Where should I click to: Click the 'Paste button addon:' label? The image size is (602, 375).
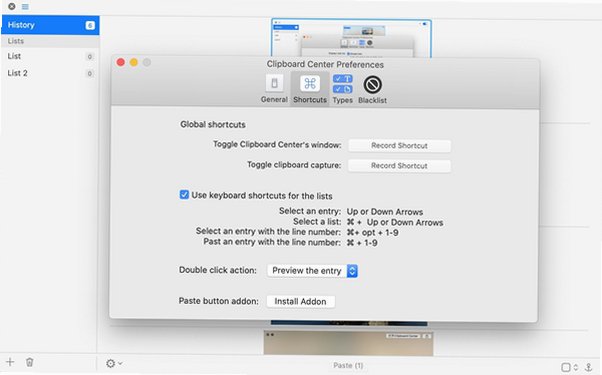coord(218,301)
